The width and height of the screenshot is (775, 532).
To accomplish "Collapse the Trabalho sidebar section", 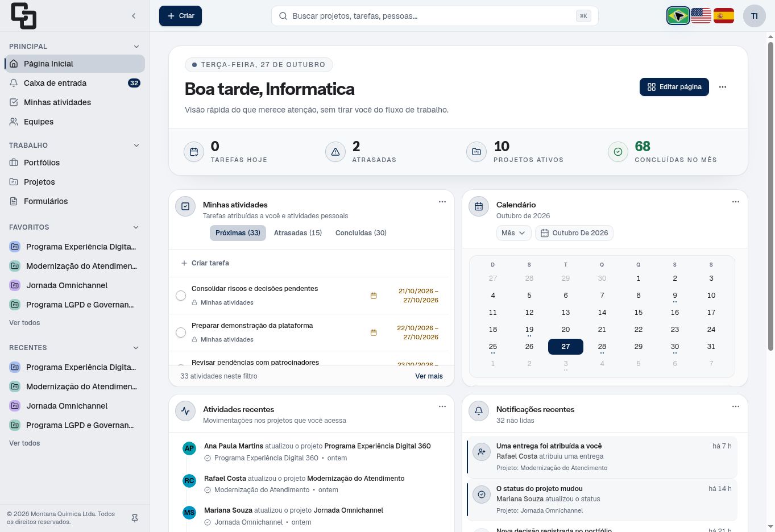I will pos(136,146).
